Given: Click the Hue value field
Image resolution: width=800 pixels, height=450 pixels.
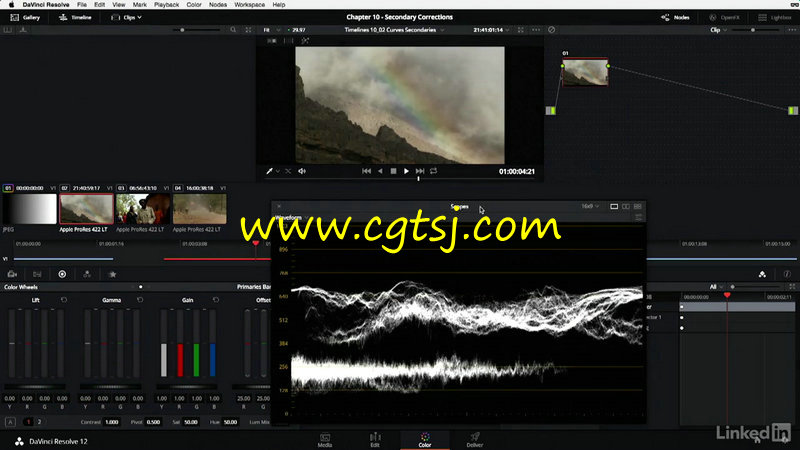Looking at the screenshot, I should point(231,422).
